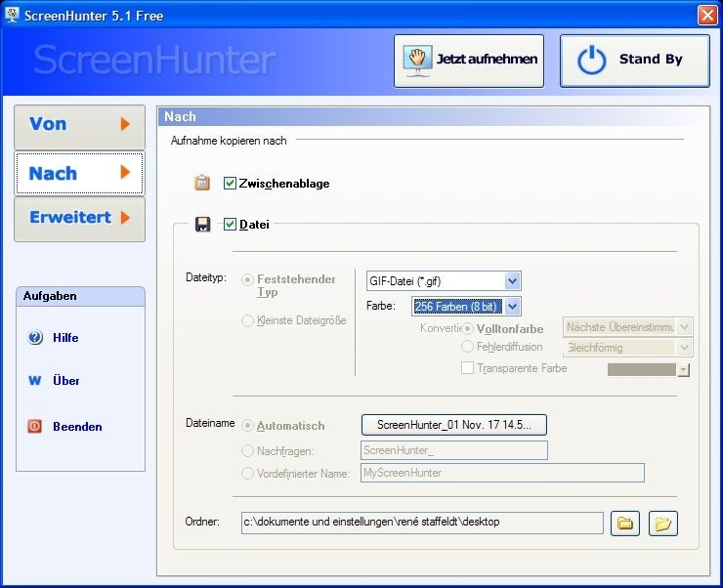Switch to the Von section

click(80, 126)
